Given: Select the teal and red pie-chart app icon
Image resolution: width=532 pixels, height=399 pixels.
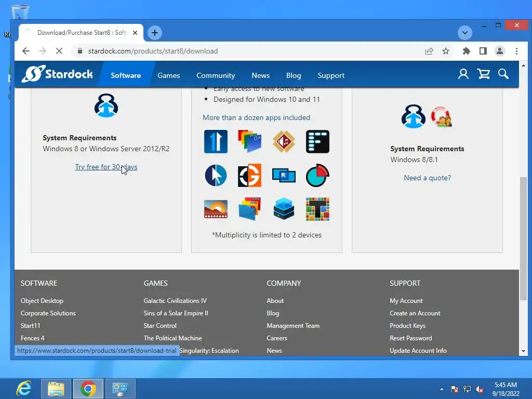Looking at the screenshot, I should (317, 176).
